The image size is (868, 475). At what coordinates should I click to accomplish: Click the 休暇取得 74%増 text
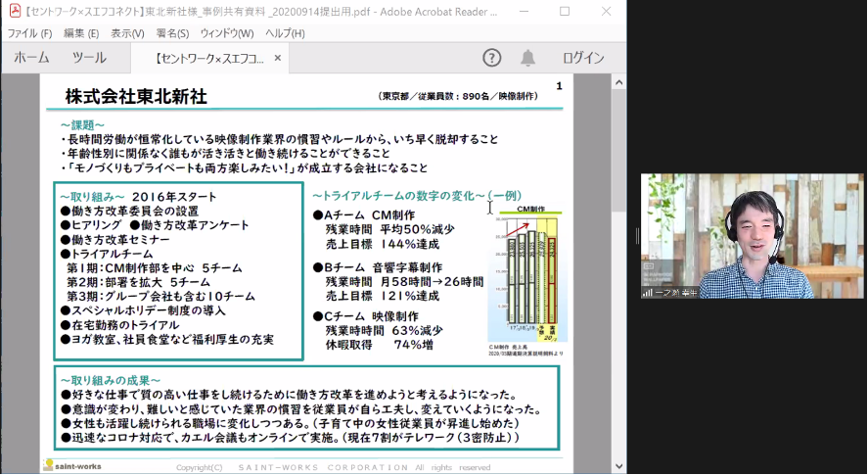(x=380, y=346)
